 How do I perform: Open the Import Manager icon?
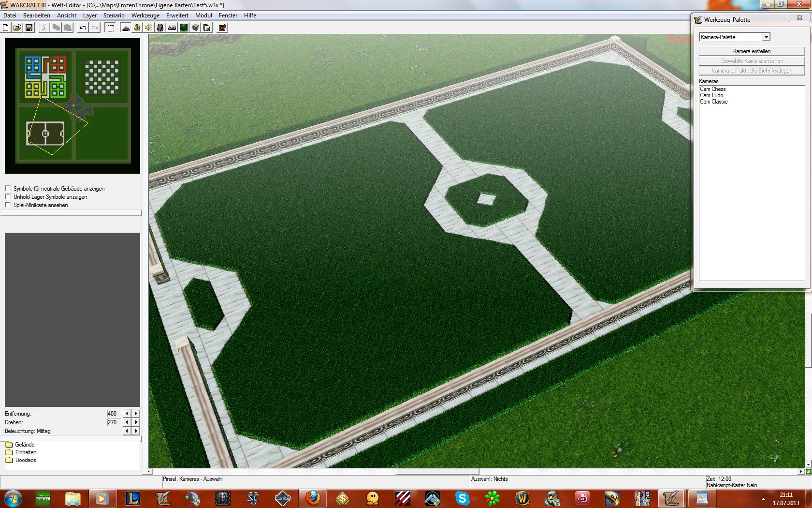coord(207,28)
